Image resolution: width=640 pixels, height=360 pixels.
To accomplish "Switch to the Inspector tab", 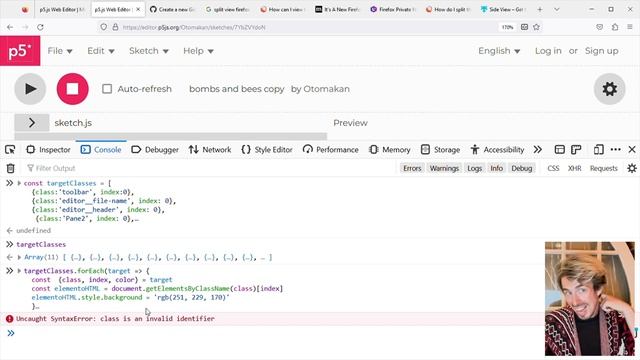I will 48,150.
